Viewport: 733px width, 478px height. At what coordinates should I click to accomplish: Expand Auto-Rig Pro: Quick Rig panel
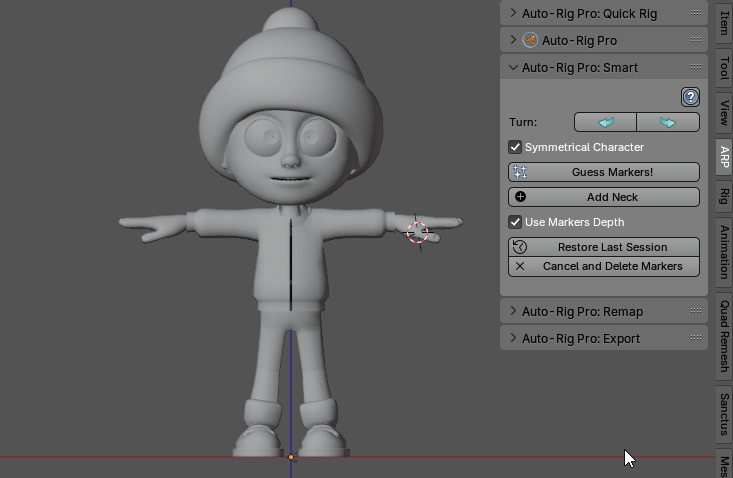pos(513,13)
